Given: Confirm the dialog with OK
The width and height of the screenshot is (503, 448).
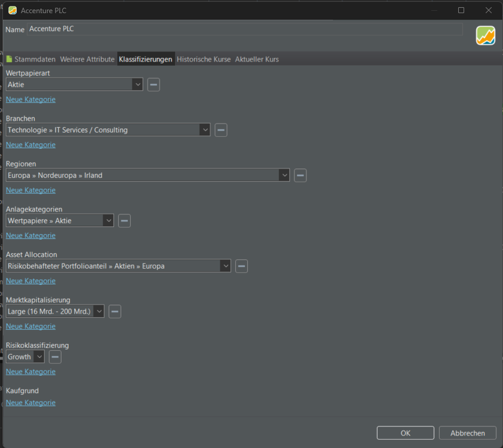Looking at the screenshot, I should [405, 433].
